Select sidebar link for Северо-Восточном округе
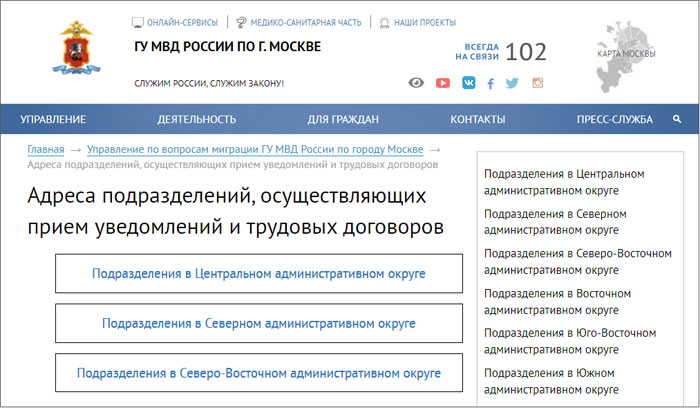 [x=578, y=262]
